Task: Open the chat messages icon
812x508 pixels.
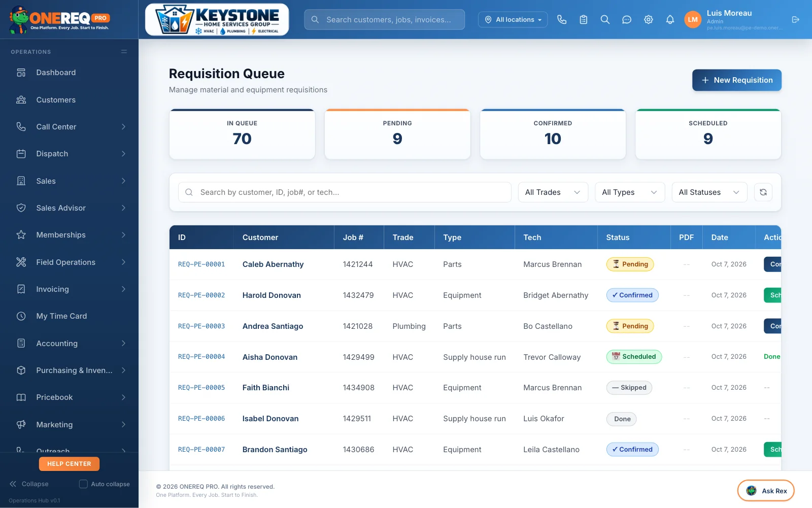Action: [x=627, y=19]
